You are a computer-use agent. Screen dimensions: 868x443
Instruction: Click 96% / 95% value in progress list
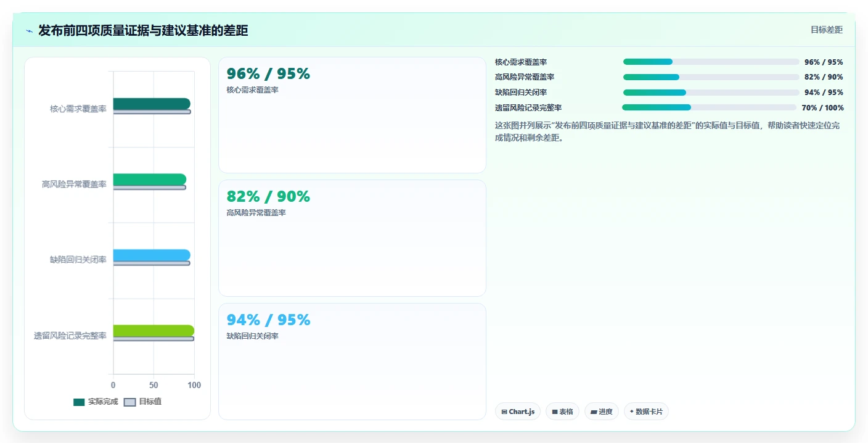pos(824,62)
